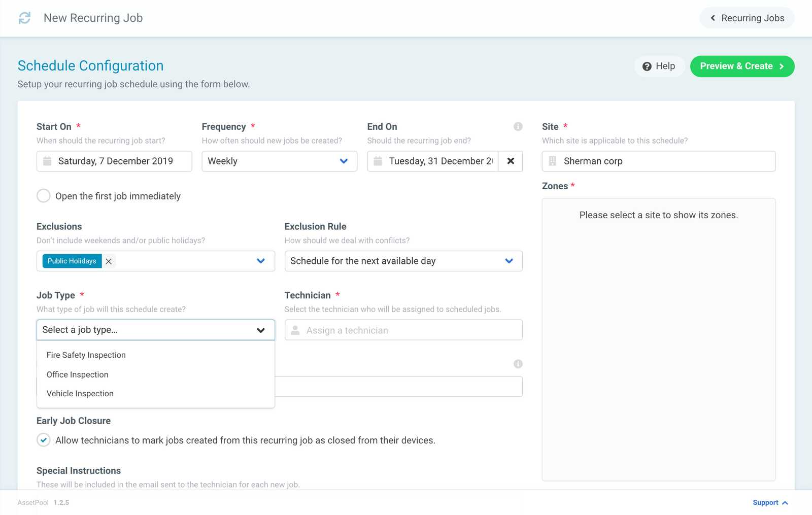This screenshot has width=812, height=515.
Task: Click the AssetPool 1.2.5 version text
Action: pos(43,503)
